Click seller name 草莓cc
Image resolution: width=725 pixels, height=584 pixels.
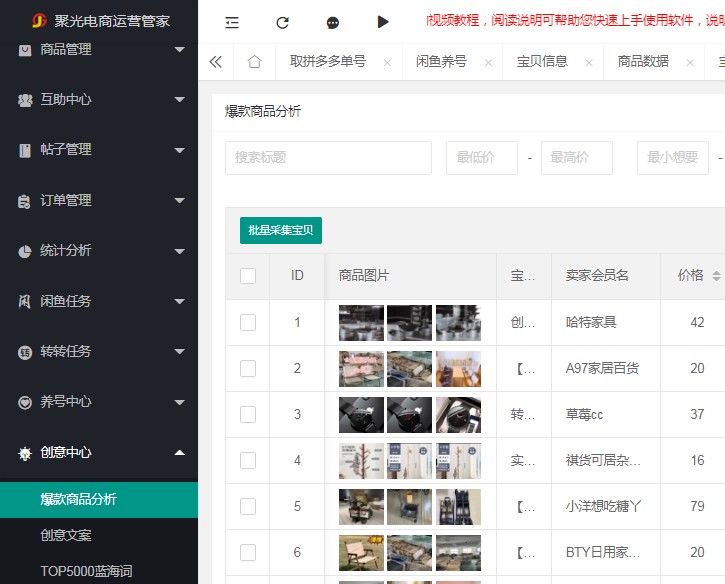click(584, 414)
